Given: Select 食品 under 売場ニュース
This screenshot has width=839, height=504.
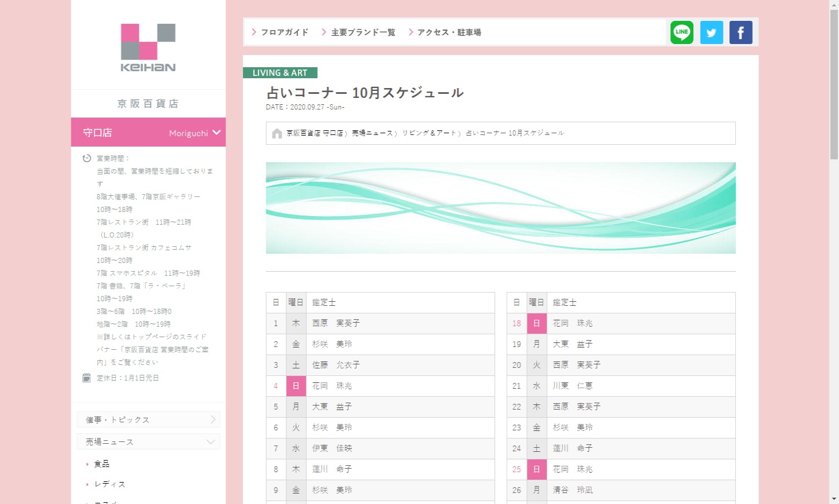Looking at the screenshot, I should click(x=102, y=463).
